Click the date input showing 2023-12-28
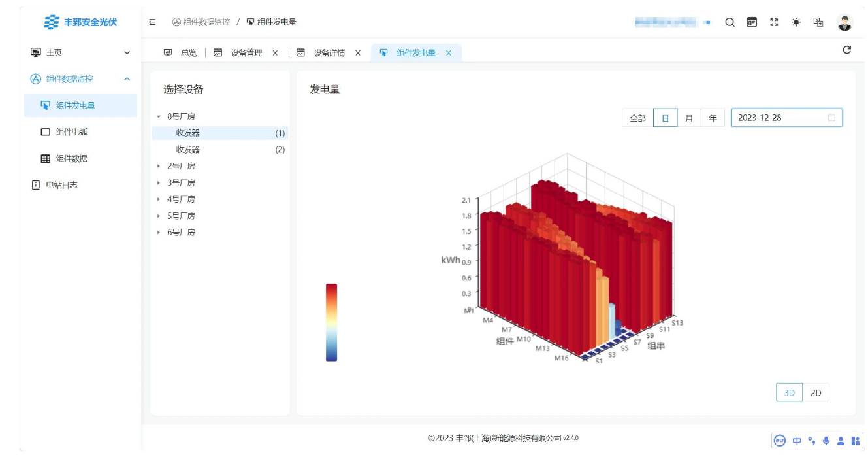The height and width of the screenshot is (455, 868). pos(786,118)
